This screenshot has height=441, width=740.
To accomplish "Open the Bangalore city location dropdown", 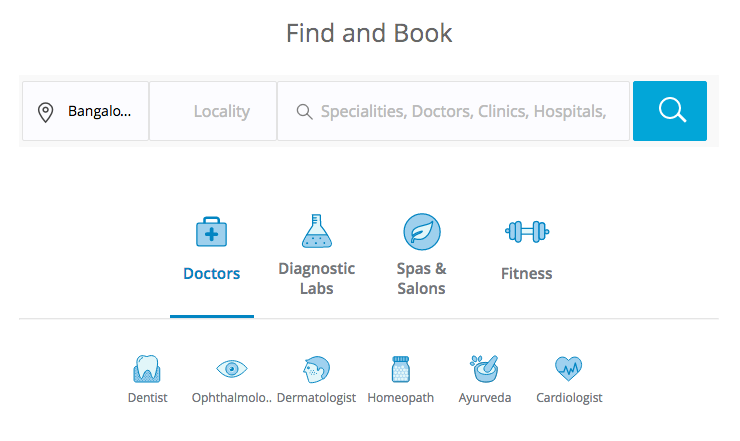I will [x=85, y=111].
